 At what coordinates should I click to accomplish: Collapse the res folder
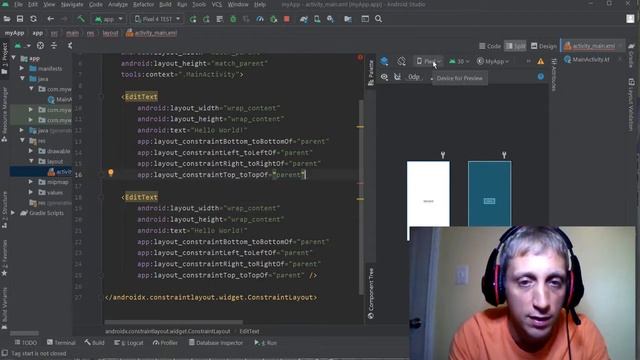(x=22, y=140)
